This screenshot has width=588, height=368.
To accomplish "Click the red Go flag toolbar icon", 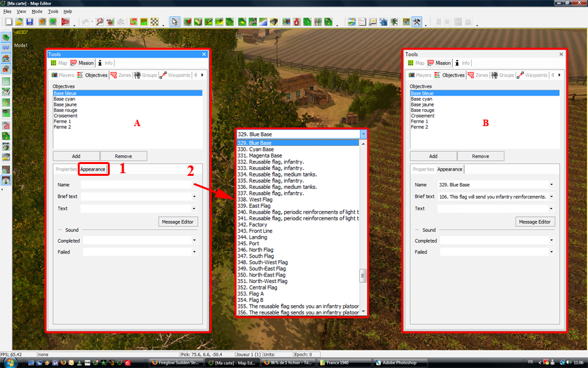I will coord(65,22).
